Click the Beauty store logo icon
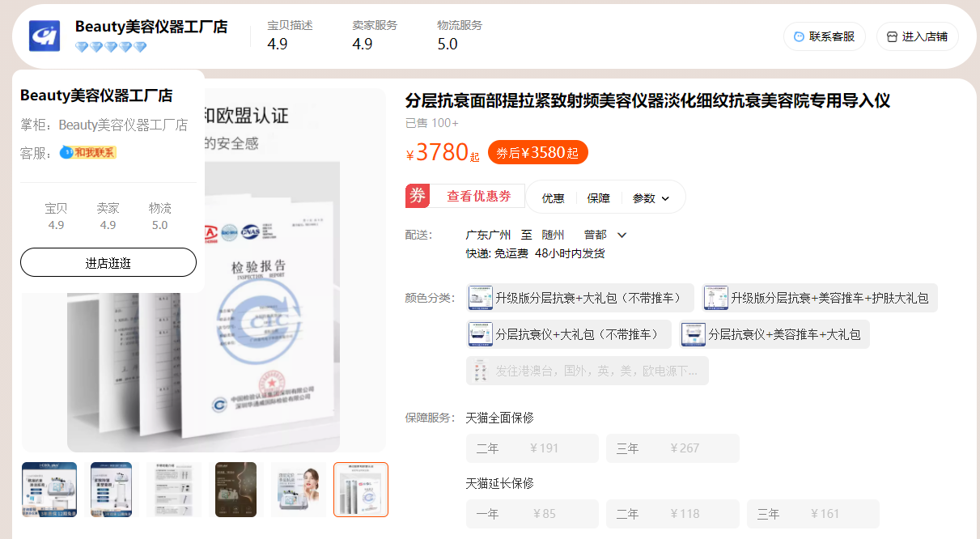This screenshot has height=539, width=980. tap(45, 36)
